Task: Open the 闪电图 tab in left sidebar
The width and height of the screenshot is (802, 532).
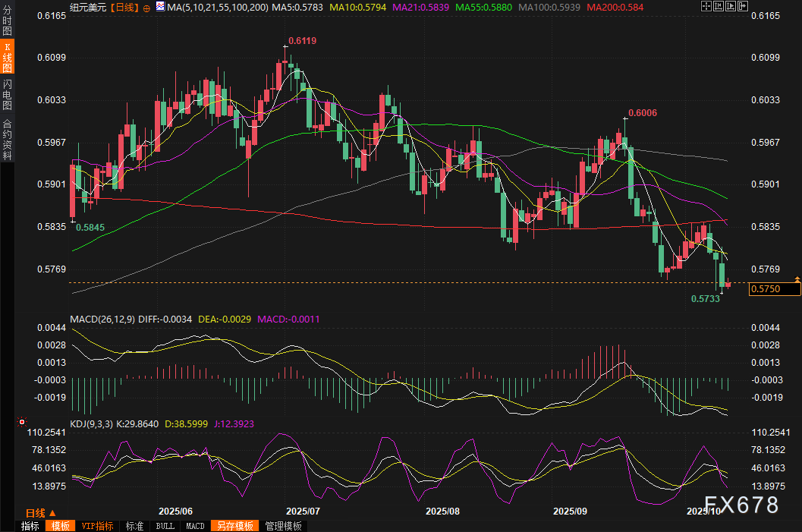Action: pyautogui.click(x=7, y=95)
